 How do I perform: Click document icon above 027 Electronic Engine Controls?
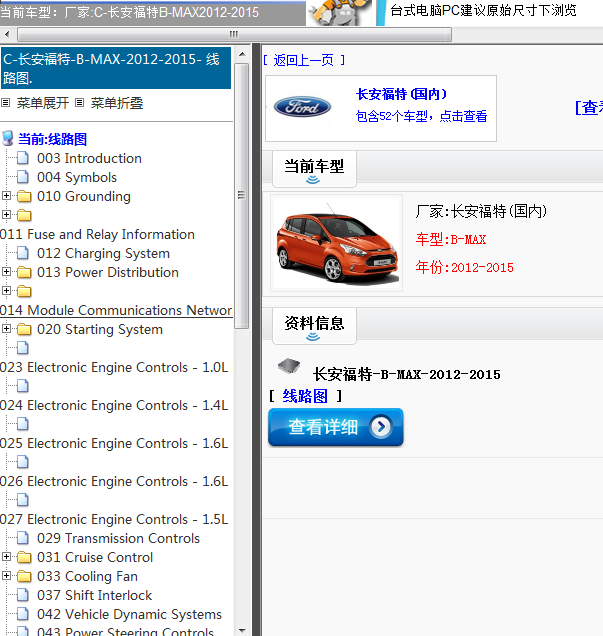click(23, 499)
